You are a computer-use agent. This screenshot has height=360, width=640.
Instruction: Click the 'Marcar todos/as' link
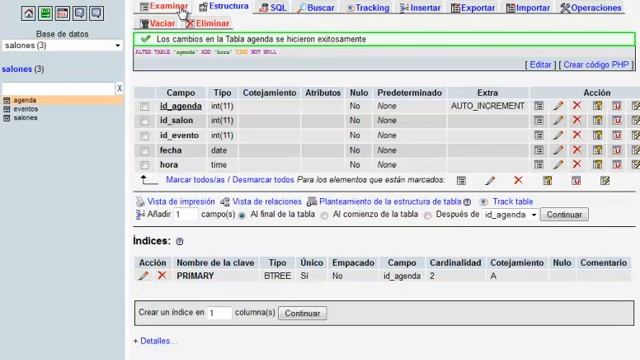pos(195,180)
